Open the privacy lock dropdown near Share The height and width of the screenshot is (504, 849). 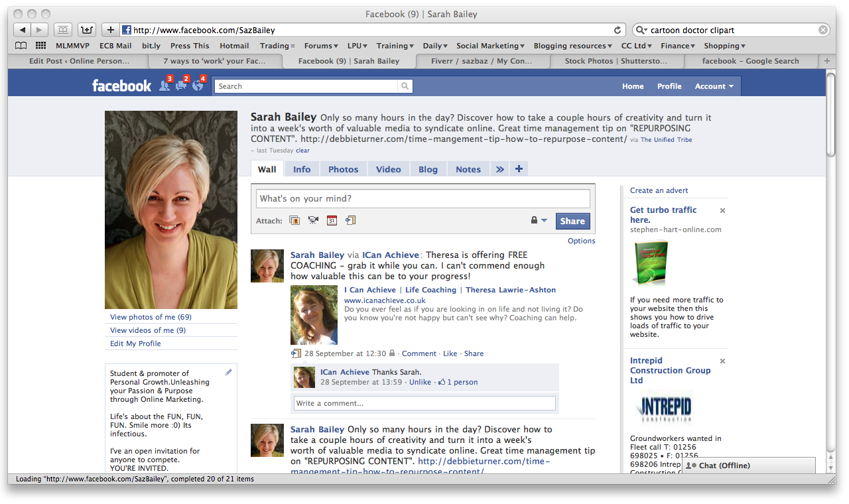pyautogui.click(x=539, y=220)
